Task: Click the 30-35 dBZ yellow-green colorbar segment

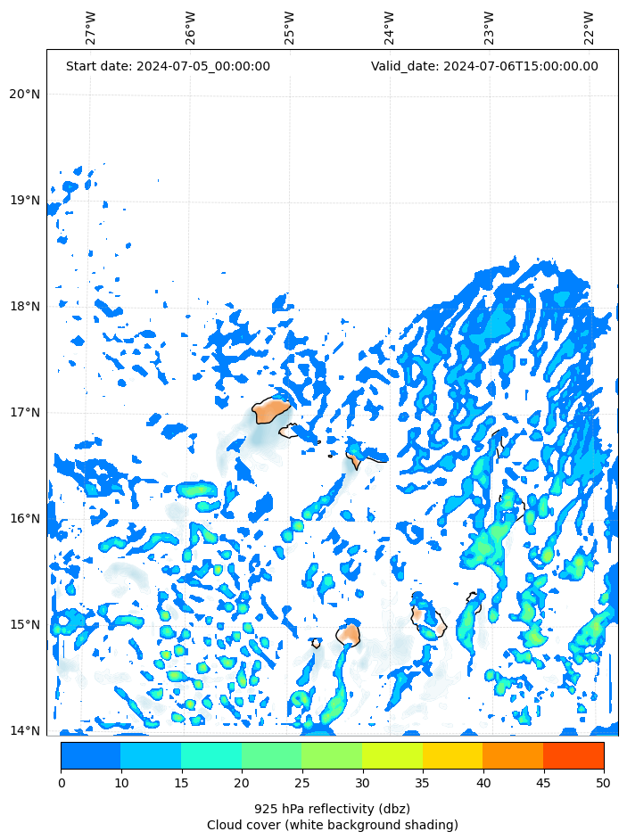Action: pos(392,755)
